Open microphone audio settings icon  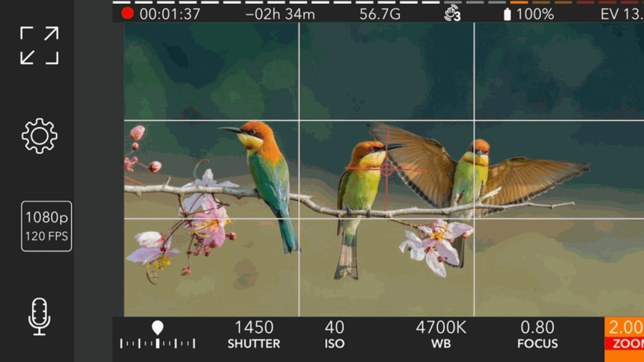point(39,316)
